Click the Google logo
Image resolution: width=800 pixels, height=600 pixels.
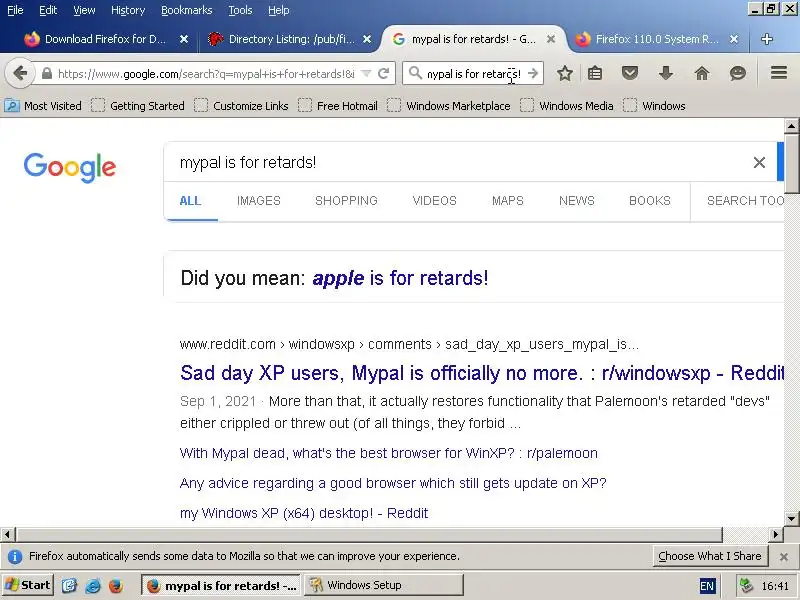pyautogui.click(x=70, y=167)
